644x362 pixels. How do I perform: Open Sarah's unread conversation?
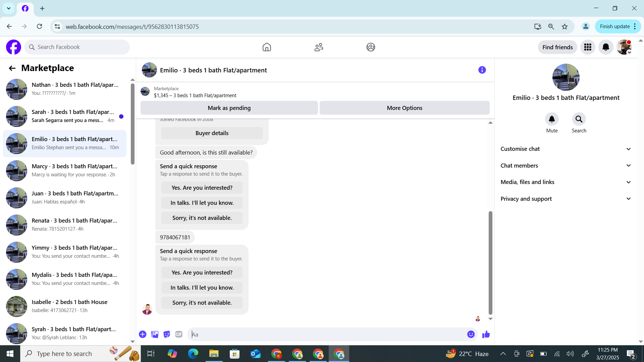(65, 116)
